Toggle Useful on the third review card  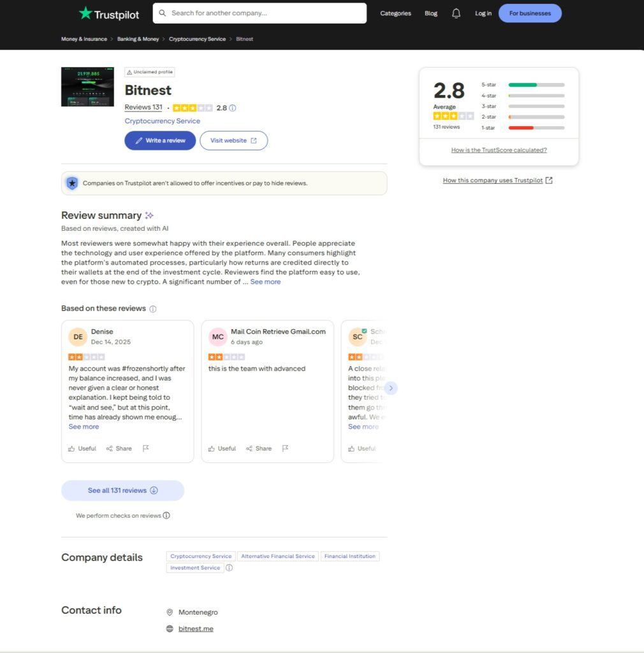(x=362, y=448)
